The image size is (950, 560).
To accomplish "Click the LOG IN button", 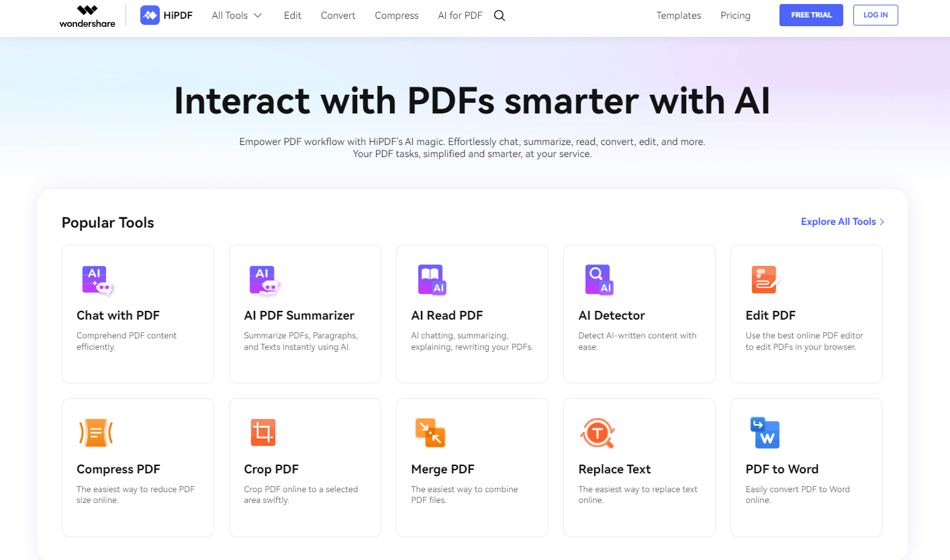I will [875, 15].
